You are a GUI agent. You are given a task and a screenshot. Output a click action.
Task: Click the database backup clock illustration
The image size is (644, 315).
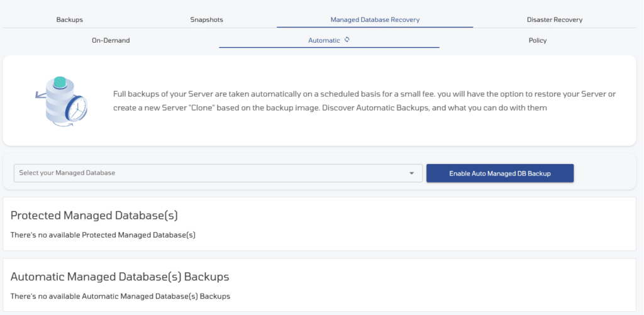(x=61, y=101)
